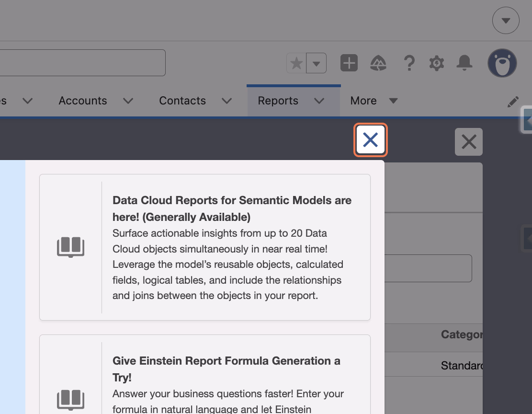532x414 pixels.
Task: Click book icon beside Einstein Report Formula
Action: (70, 400)
